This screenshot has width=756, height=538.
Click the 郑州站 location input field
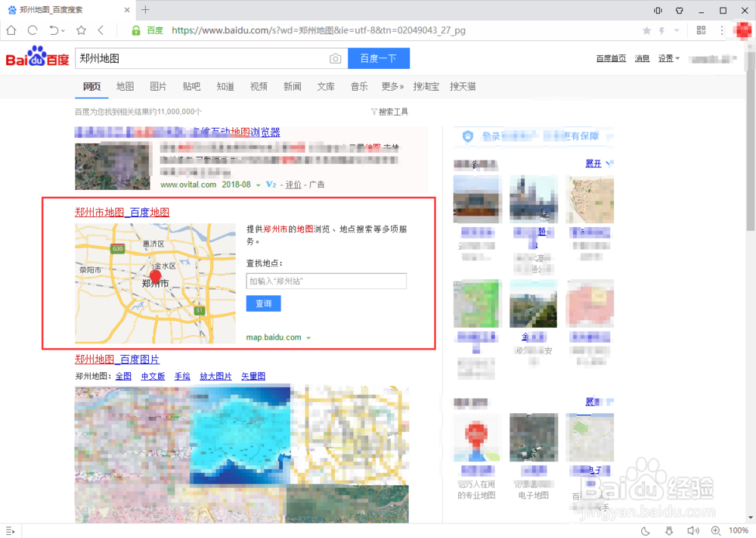coord(326,281)
